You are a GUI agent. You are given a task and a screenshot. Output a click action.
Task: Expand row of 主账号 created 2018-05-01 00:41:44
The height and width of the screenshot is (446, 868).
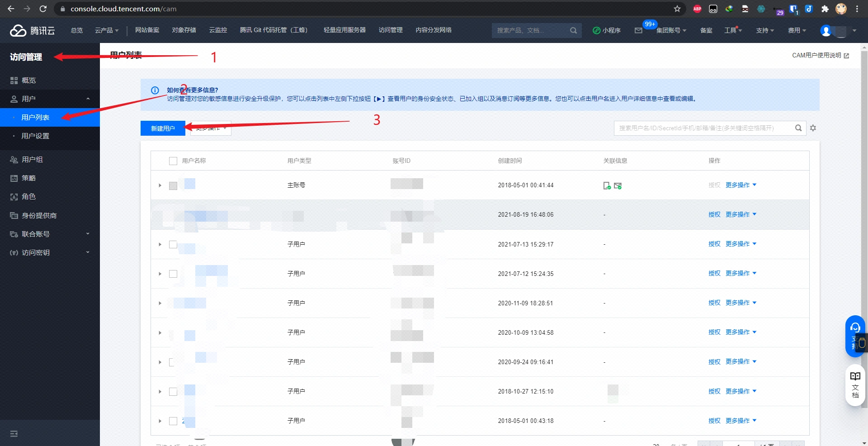point(160,185)
